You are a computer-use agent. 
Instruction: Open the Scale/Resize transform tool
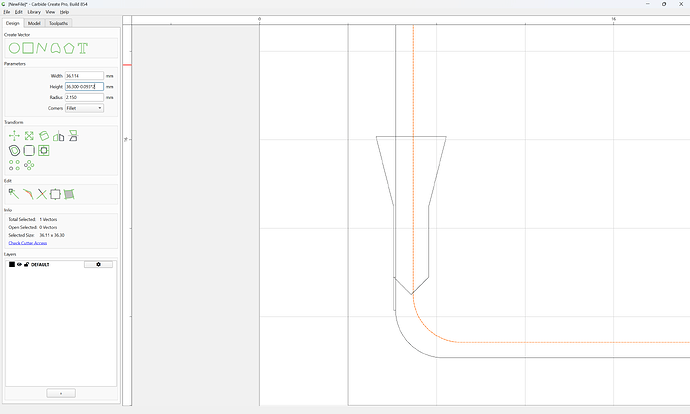[29, 136]
